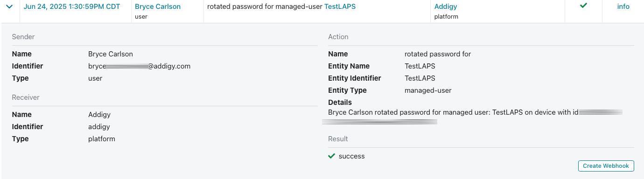Click the Entity Name field label
This screenshot has width=644, height=179.
pos(349,66)
